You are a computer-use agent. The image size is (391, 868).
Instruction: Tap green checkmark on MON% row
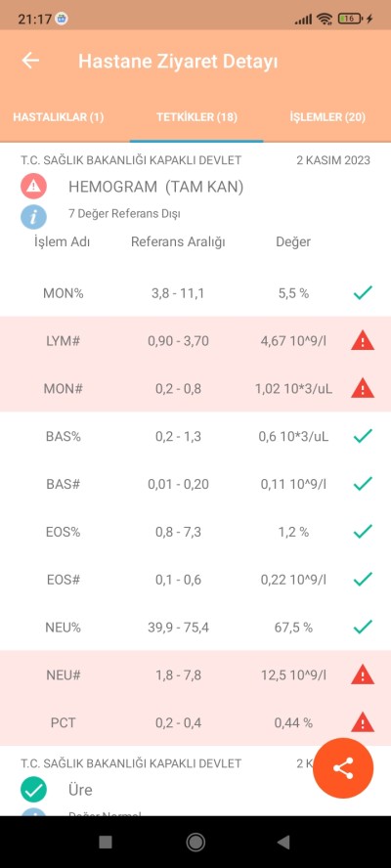tap(363, 293)
